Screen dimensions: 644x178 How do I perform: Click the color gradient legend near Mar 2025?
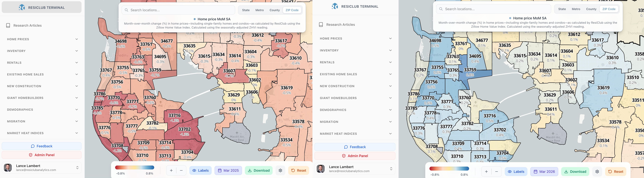[134, 167]
